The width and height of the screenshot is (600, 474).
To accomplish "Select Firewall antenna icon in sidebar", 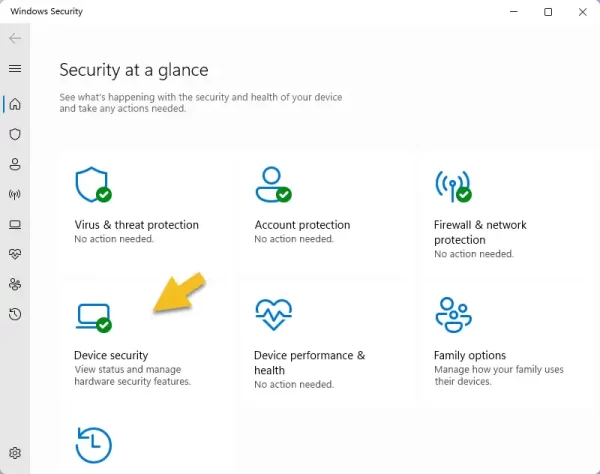I will point(15,194).
